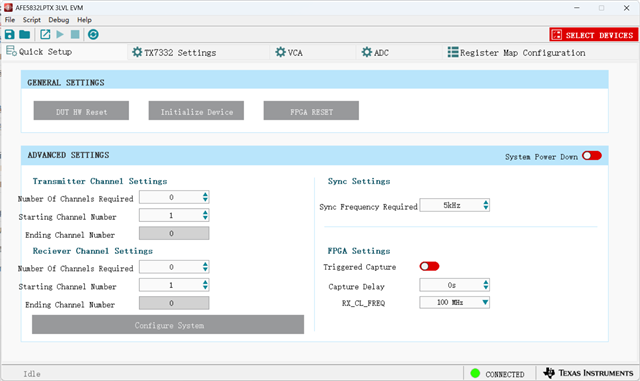Viewport: 640px width, 381px height.
Task: Click the Idle status text
Action: click(x=32, y=374)
